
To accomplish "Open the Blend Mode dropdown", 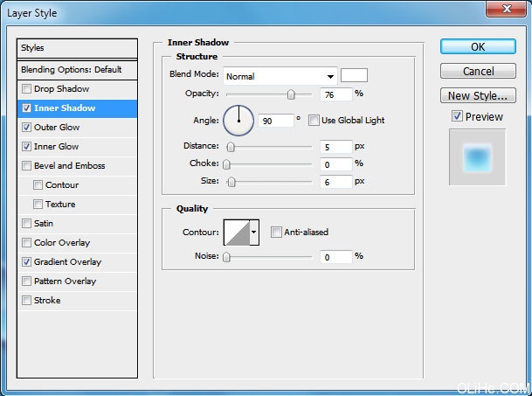I will point(280,76).
